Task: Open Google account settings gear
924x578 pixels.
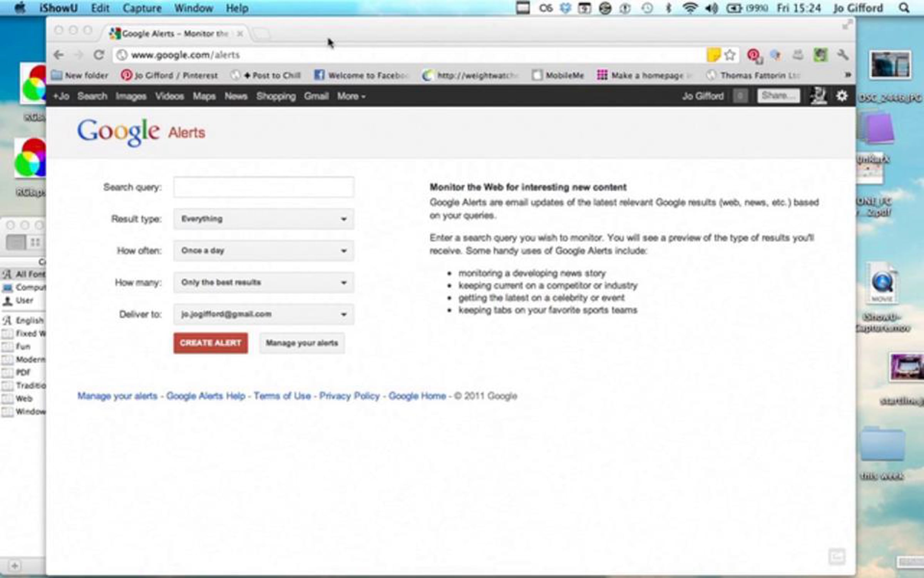Action: point(842,96)
